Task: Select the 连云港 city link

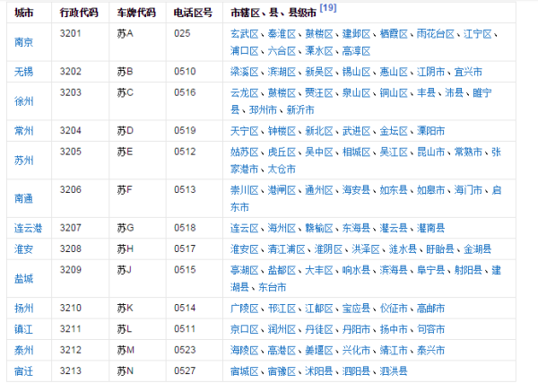Action: pyautogui.click(x=30, y=229)
